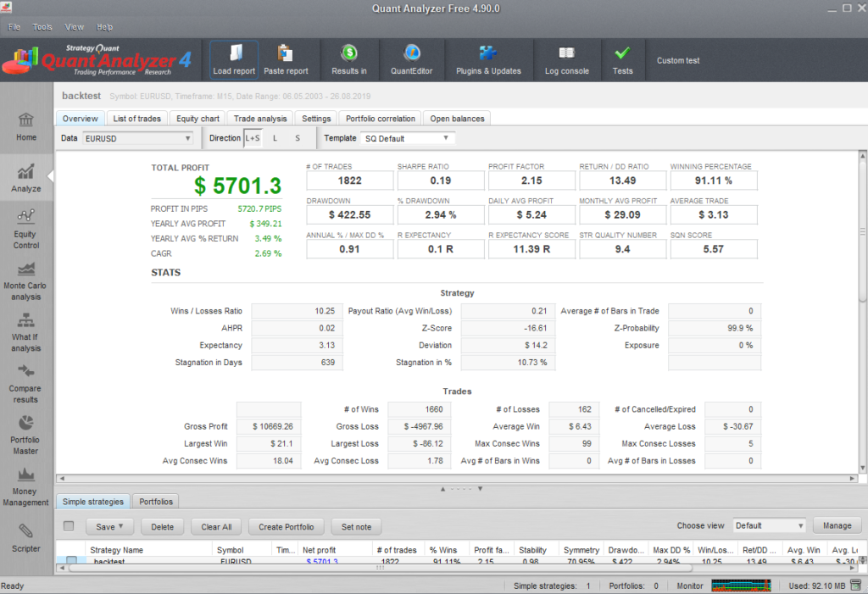Select the S (short) direction toggle

coord(298,138)
